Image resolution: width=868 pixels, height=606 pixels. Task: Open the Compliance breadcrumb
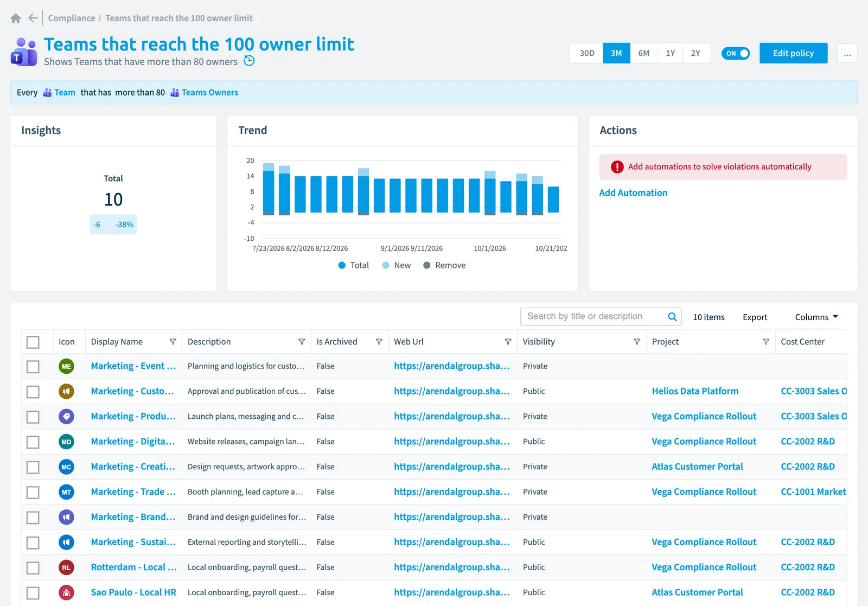pyautogui.click(x=72, y=18)
